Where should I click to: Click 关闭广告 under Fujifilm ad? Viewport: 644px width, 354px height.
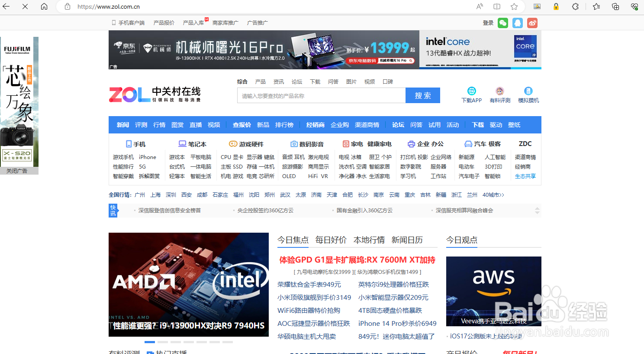[17, 171]
